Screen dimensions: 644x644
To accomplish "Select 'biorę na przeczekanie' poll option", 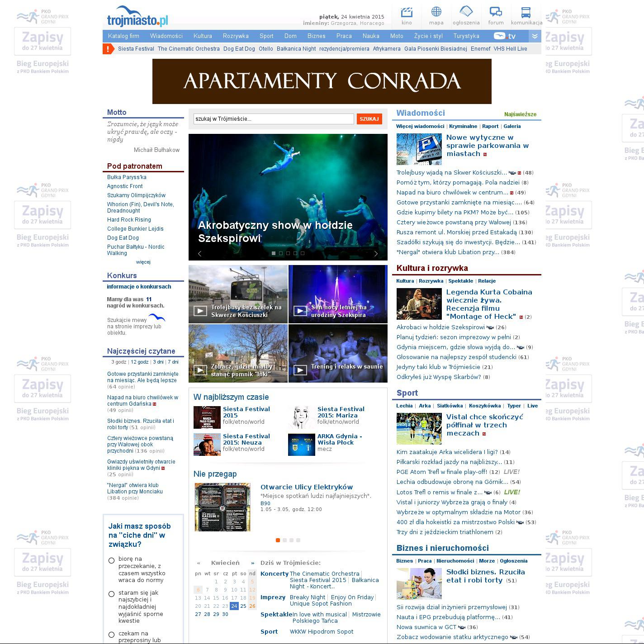I will click(111, 561).
